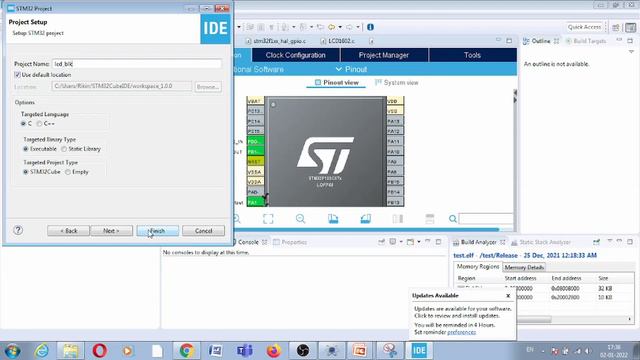Viewport: 640px width, 360px height.
Task: Choose Static Library binary type
Action: pyautogui.click(x=64, y=149)
